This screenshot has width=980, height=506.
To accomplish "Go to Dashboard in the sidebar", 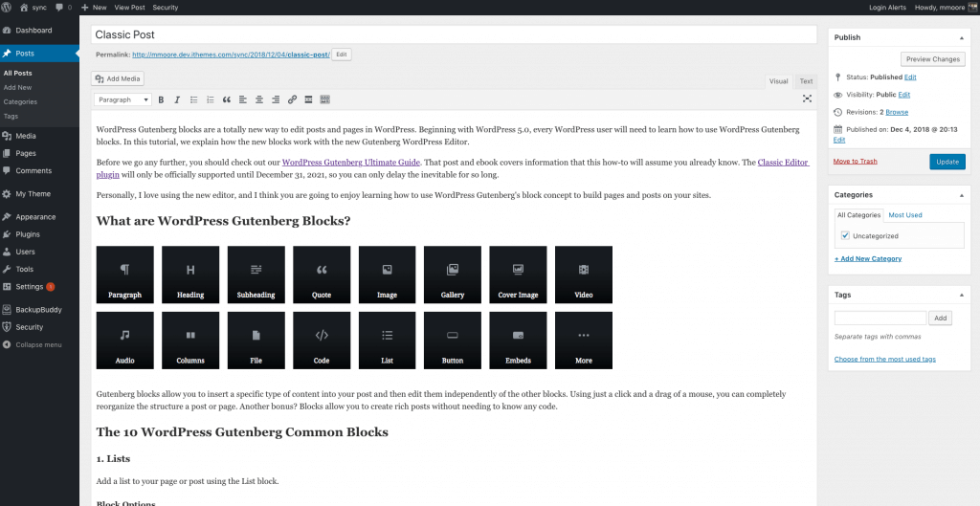I will point(39,30).
